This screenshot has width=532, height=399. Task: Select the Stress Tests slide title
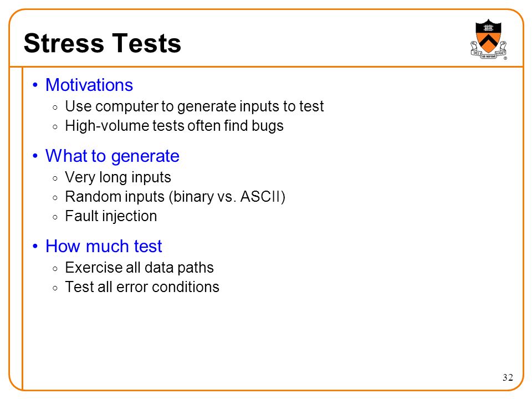[103, 43]
